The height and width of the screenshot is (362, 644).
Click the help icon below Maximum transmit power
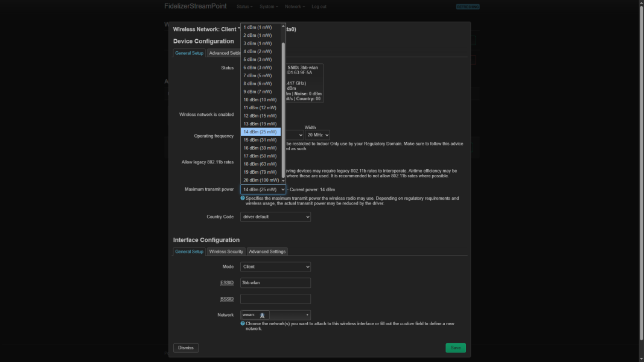coord(243,198)
